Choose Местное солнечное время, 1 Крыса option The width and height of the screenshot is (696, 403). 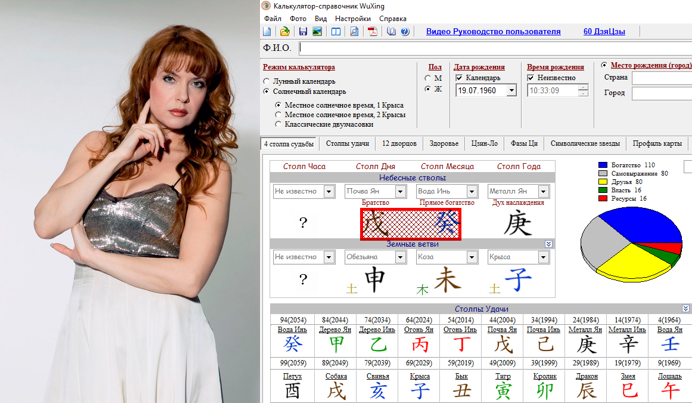coord(278,105)
